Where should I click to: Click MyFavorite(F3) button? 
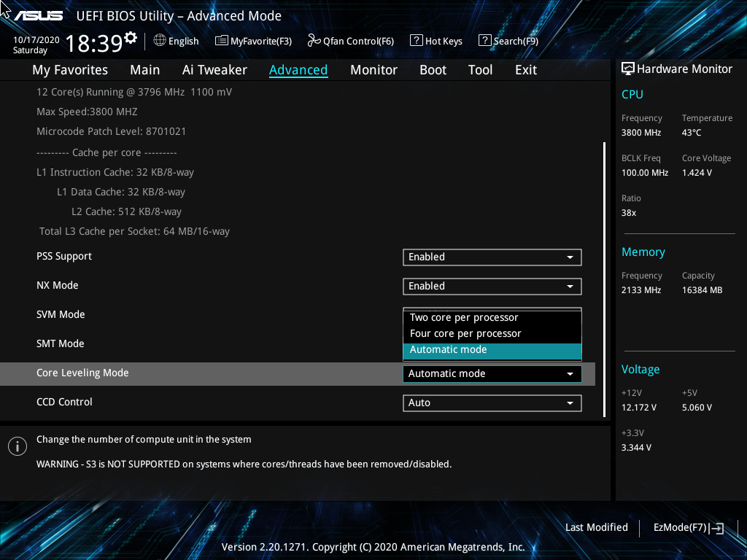pyautogui.click(x=253, y=41)
